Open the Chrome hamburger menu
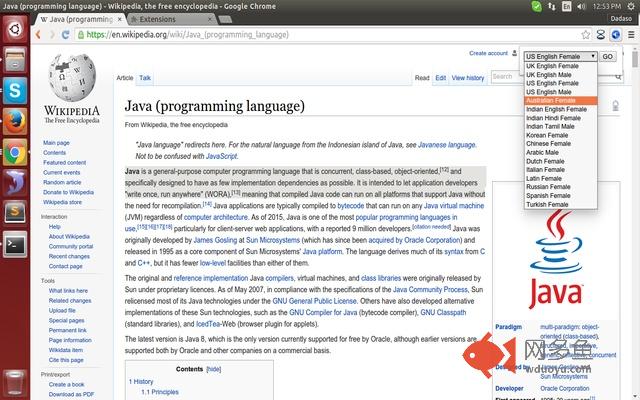This screenshot has width=640, height=400. 631,35
